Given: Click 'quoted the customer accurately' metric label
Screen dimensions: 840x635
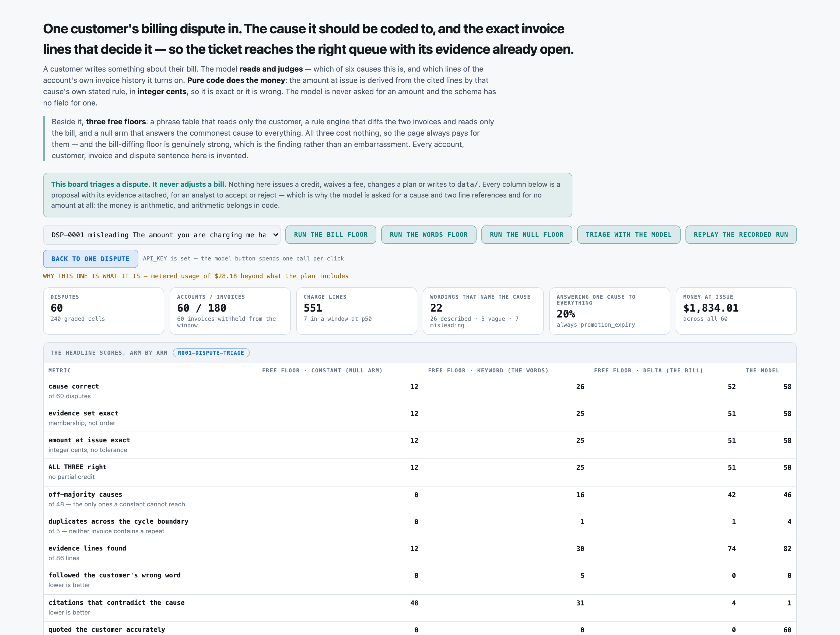Looking at the screenshot, I should [107, 630].
